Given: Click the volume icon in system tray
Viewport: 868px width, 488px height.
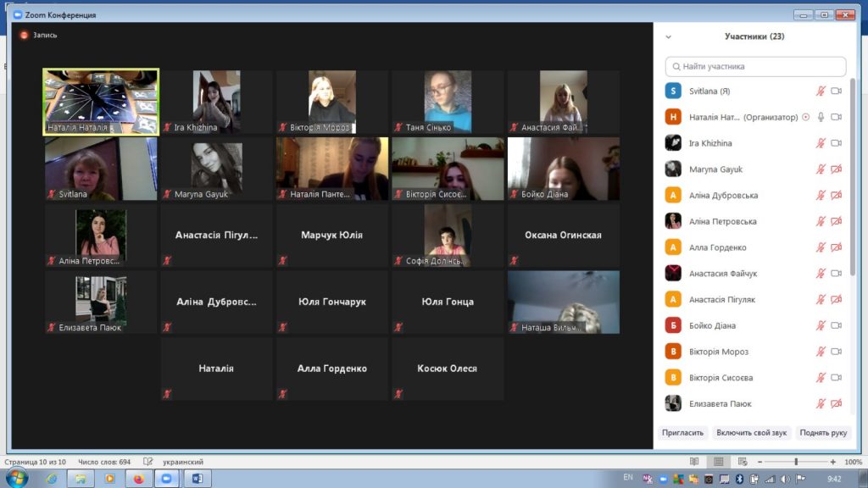Looking at the screenshot, I should pyautogui.click(x=786, y=480).
